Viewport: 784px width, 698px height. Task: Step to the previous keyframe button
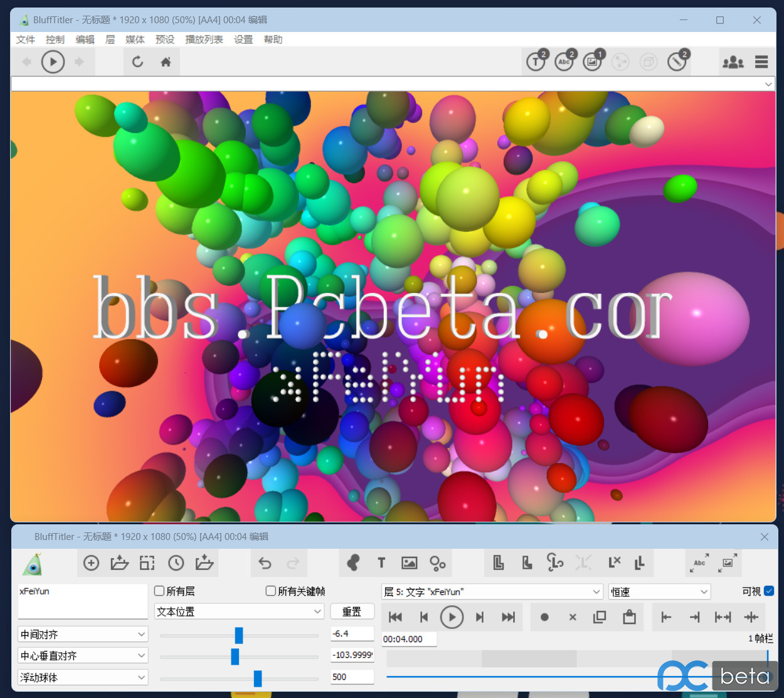[x=424, y=617]
